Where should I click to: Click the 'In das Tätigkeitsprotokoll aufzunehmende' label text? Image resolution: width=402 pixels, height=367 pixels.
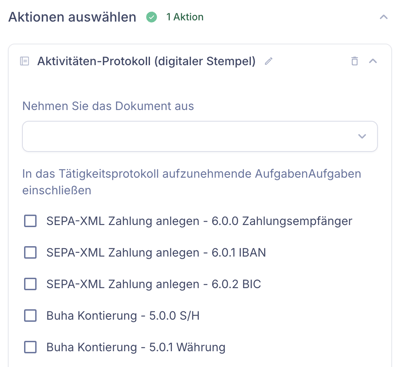137,174
